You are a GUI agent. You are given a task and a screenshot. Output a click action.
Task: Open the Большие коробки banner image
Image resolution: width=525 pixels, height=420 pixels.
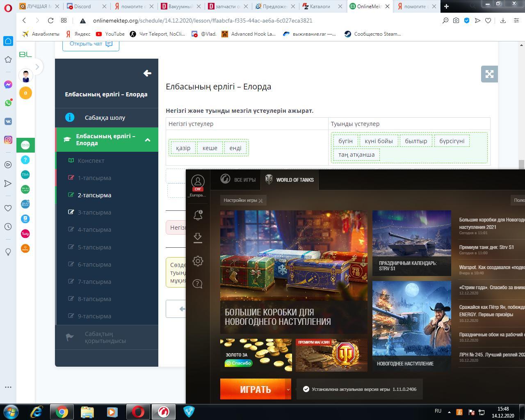click(x=294, y=272)
